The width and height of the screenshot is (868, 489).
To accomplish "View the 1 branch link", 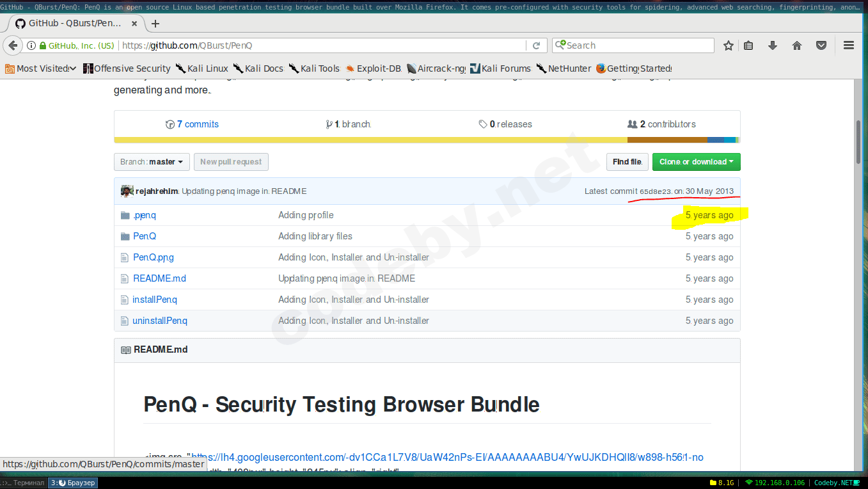I will click(x=349, y=124).
